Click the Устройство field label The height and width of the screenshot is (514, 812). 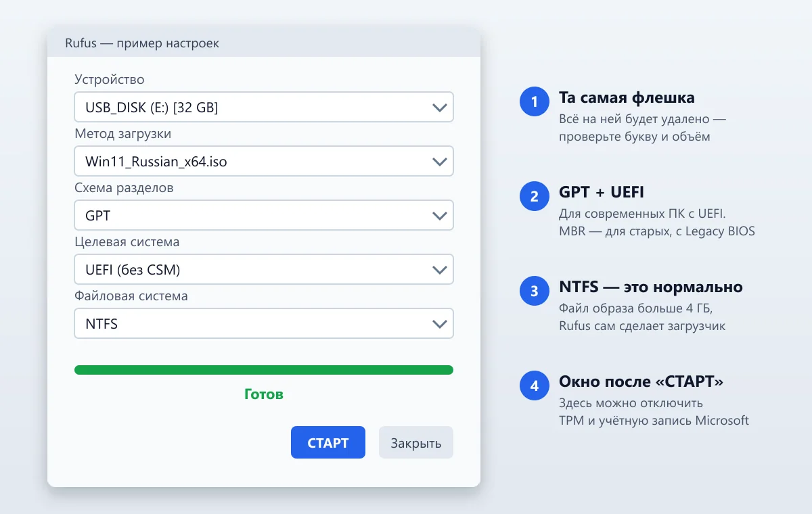(x=110, y=79)
